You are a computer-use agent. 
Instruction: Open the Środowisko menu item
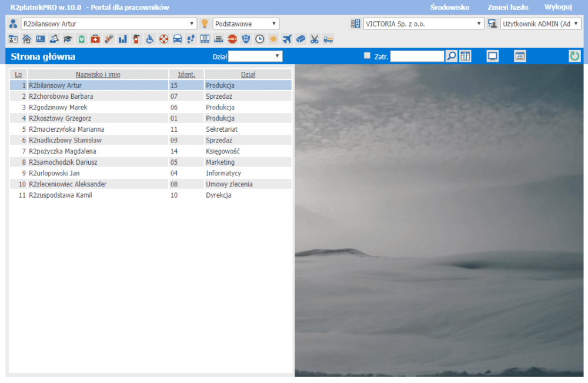click(x=449, y=8)
